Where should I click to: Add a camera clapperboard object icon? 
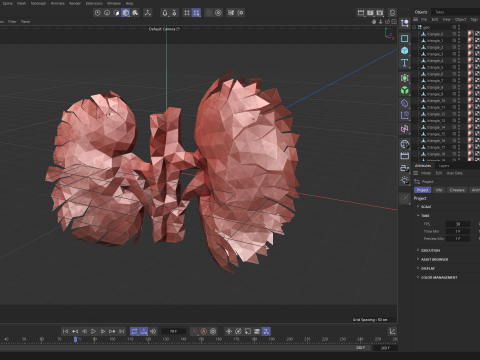pyautogui.click(x=405, y=156)
